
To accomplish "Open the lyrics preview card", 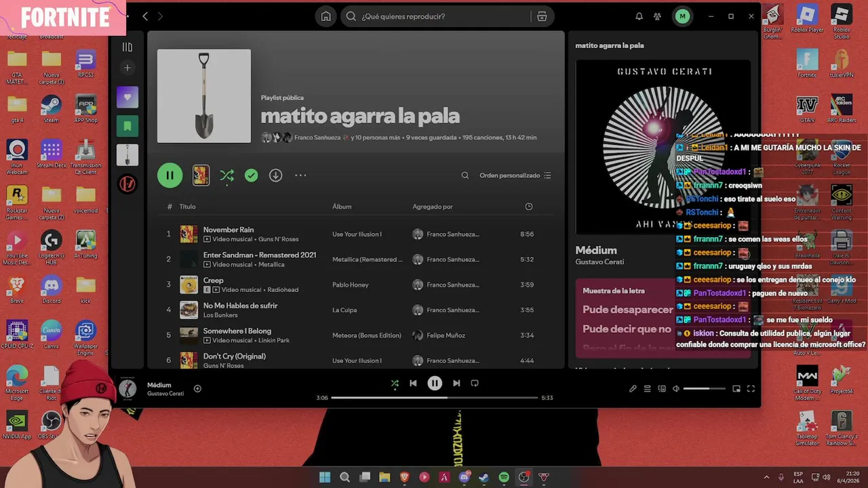I will 663,318.
